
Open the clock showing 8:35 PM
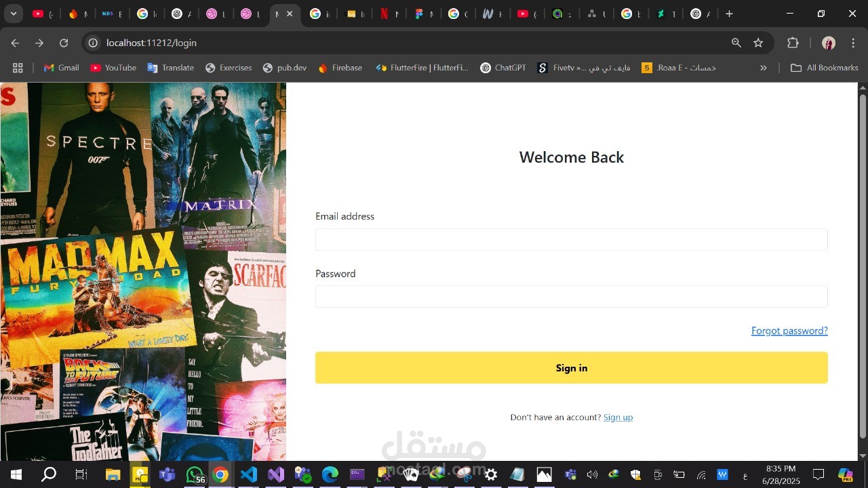781,474
